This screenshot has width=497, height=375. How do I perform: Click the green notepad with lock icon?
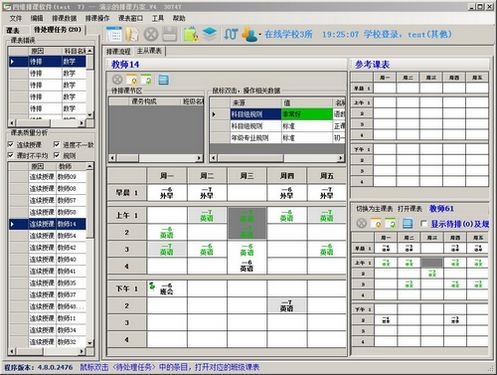191,34
